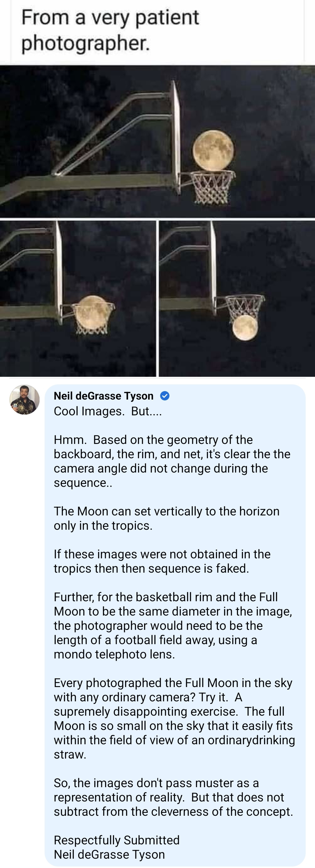Viewport: 315px width, 868px height.
Task: Click the paragraph about backboard geometry
Action: coord(172,461)
